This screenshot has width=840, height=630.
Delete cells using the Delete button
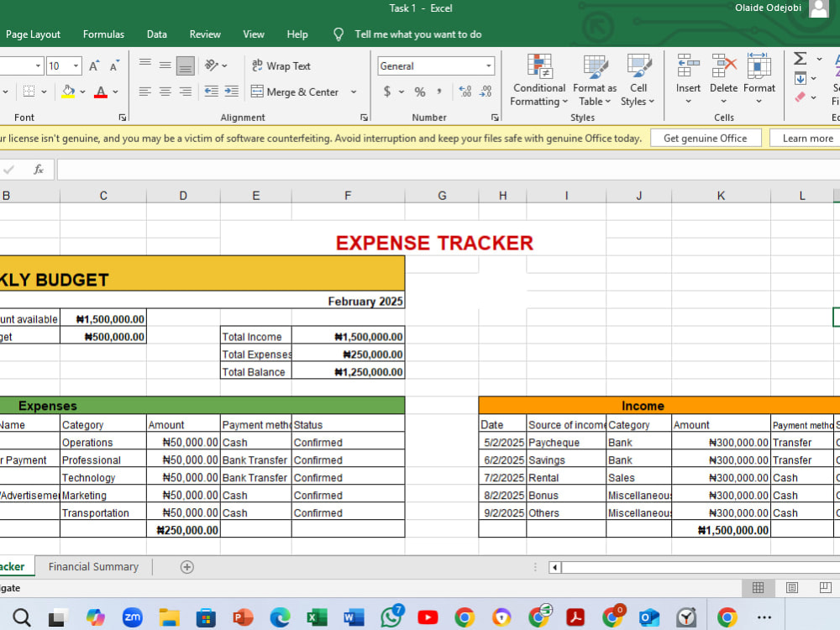(x=724, y=81)
